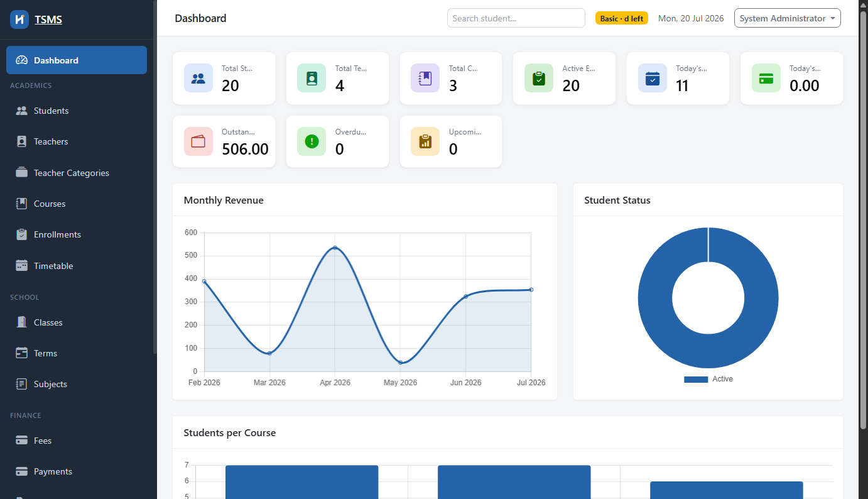
Task: Click the May 2026 revenue data point
Action: tap(400, 363)
